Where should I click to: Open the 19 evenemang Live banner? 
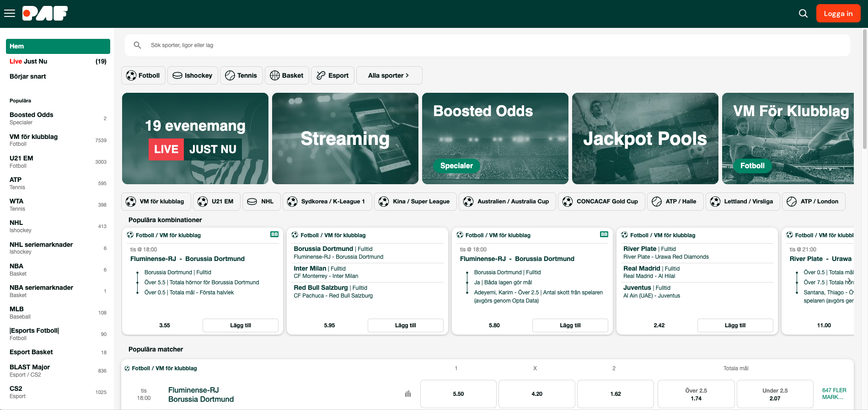click(x=195, y=138)
